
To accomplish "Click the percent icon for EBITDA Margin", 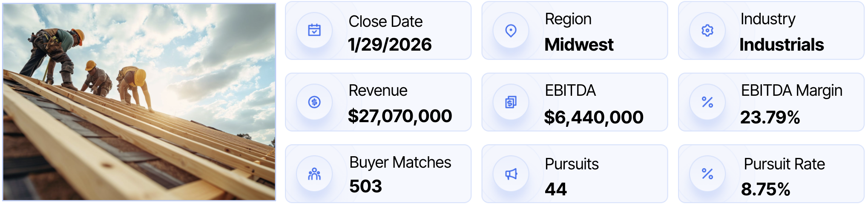I will (x=707, y=102).
